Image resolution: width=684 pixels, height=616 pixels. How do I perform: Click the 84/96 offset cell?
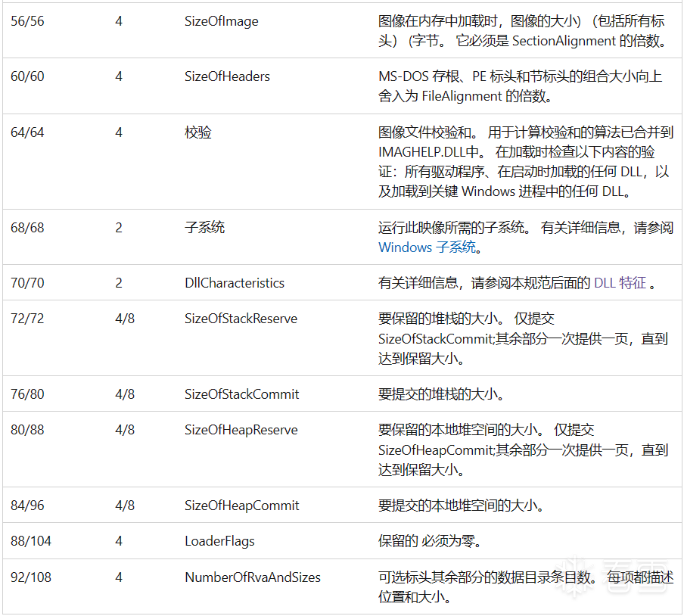[x=27, y=506]
